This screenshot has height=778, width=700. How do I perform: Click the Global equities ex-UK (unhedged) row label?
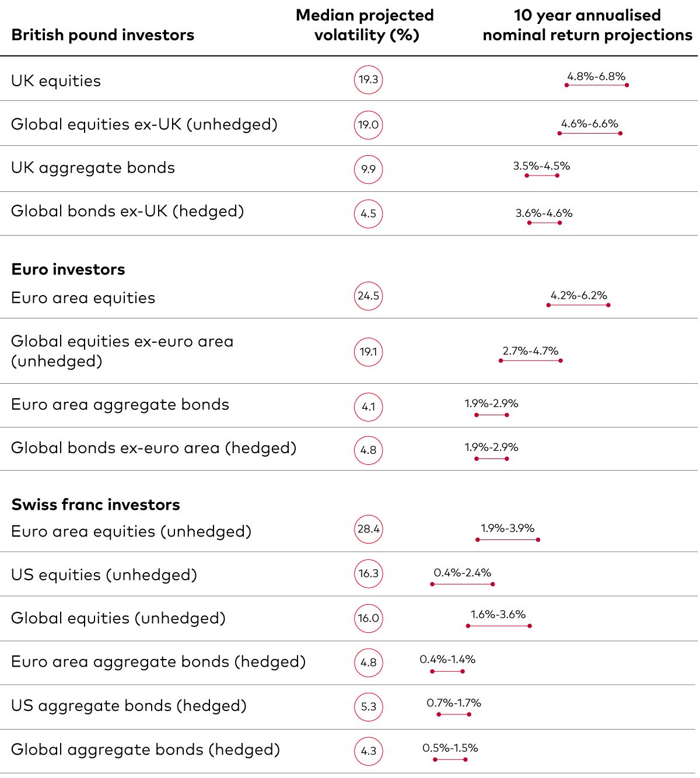point(144,124)
